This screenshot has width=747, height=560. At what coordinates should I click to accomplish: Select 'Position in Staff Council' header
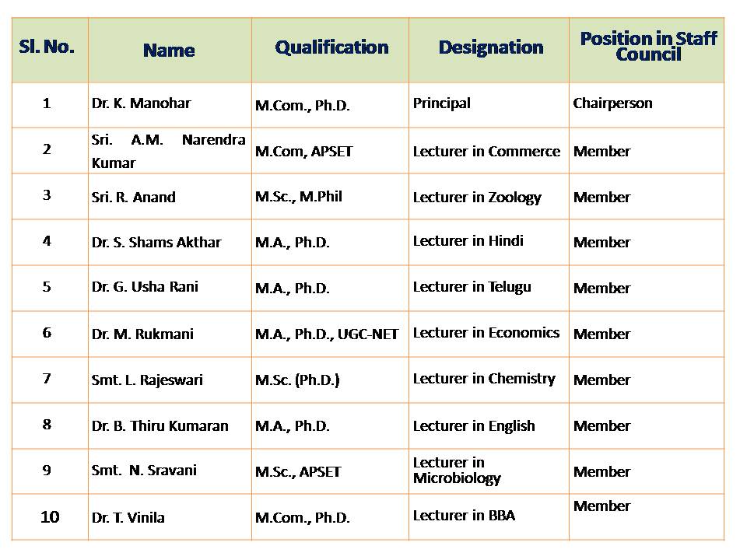[648, 46]
